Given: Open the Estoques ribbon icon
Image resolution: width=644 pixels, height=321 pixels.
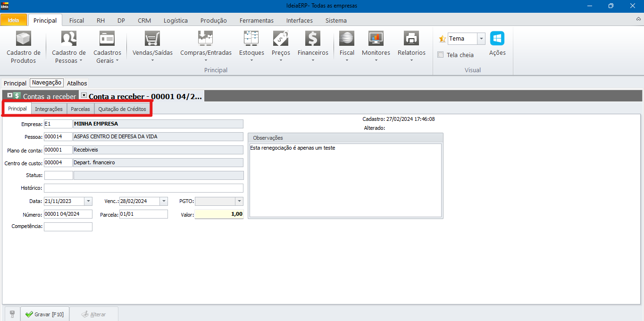Looking at the screenshot, I should tap(251, 39).
